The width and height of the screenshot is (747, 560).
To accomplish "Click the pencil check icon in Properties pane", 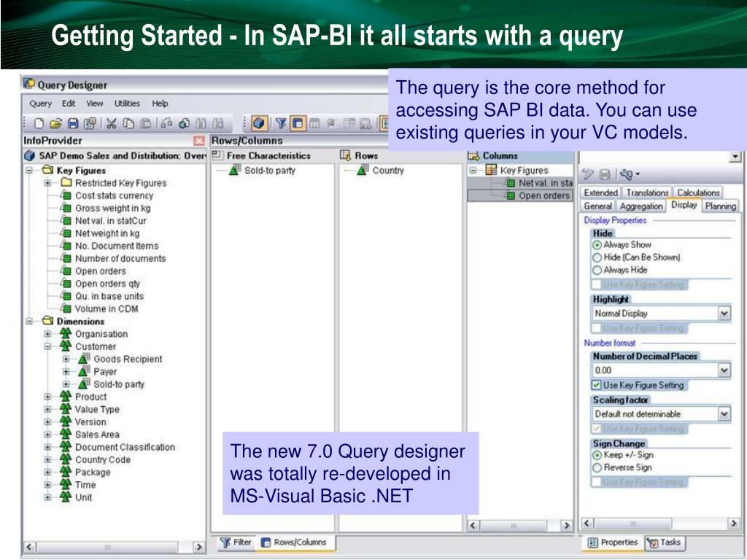I will pos(588,175).
